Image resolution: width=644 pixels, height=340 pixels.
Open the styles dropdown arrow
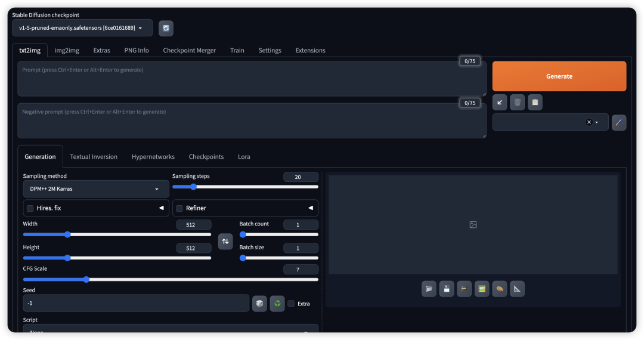tap(597, 122)
